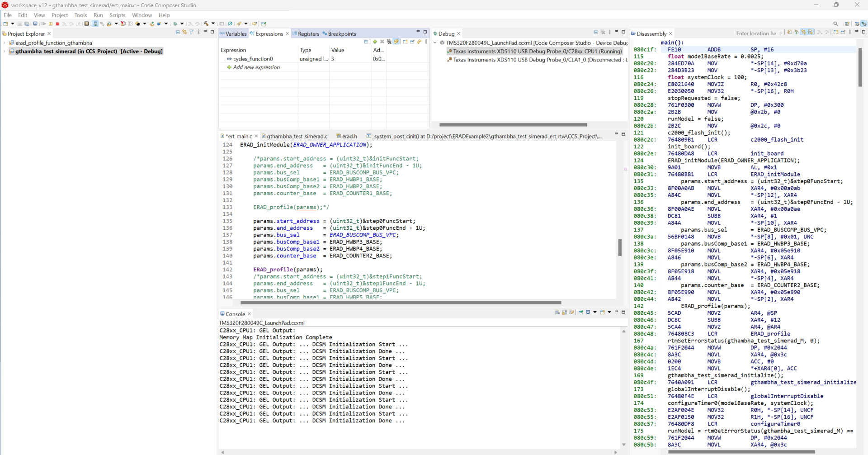Select the CLA1_0 (Disconnected) debug probe
Image resolution: width=868 pixels, height=455 pixels.
coord(537,60)
